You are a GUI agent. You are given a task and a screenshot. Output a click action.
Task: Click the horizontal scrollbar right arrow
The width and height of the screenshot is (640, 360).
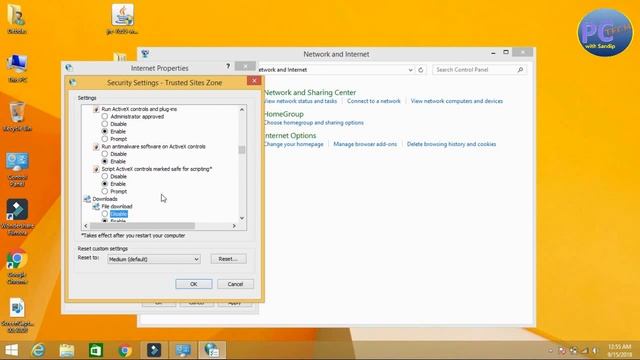point(234,226)
